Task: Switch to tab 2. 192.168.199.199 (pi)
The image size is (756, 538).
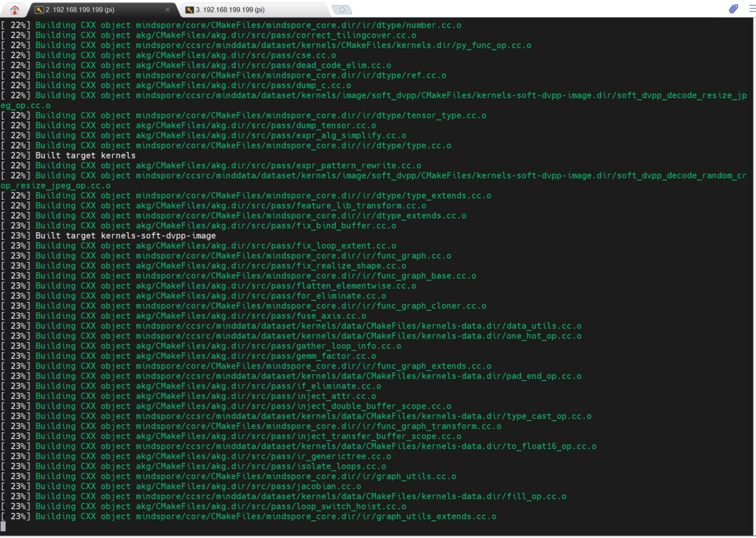Action: 103,10
